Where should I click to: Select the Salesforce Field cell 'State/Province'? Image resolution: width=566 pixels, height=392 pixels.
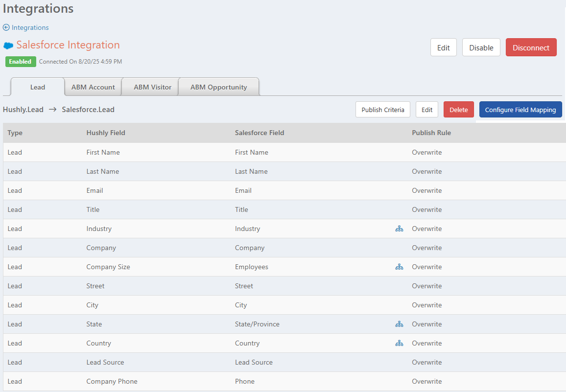point(257,324)
